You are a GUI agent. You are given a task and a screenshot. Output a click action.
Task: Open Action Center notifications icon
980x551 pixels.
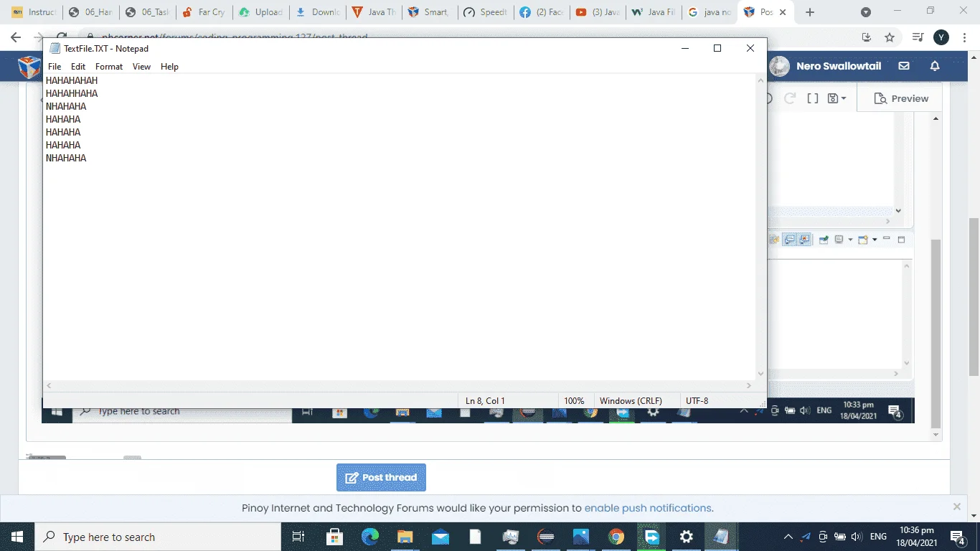957,537
